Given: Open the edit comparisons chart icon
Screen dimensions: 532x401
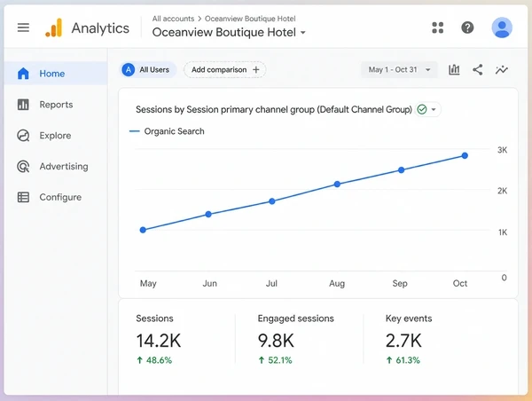Looking at the screenshot, I should pos(454,70).
